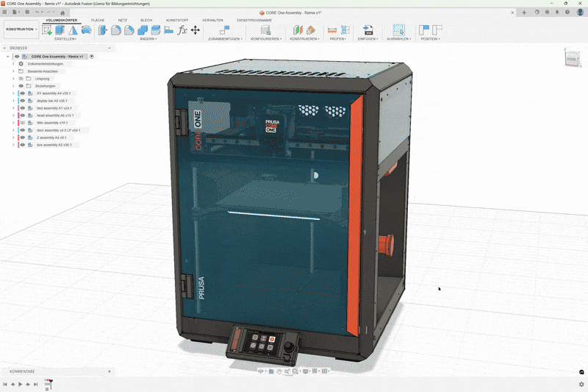Switch to the Fläche tab
588x392 pixels.
[98, 21]
